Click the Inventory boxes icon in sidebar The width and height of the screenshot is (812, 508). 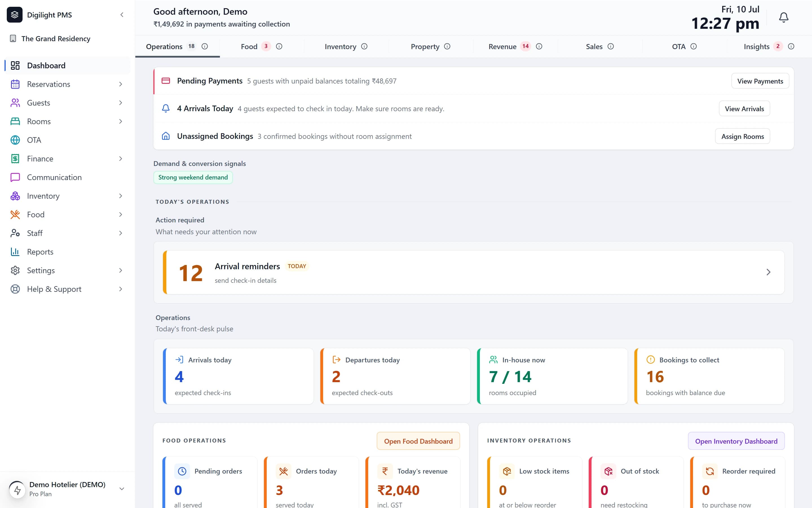point(15,196)
